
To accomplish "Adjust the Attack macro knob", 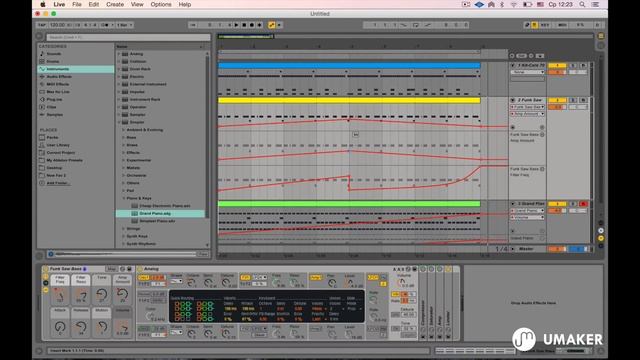I will 60,327.
